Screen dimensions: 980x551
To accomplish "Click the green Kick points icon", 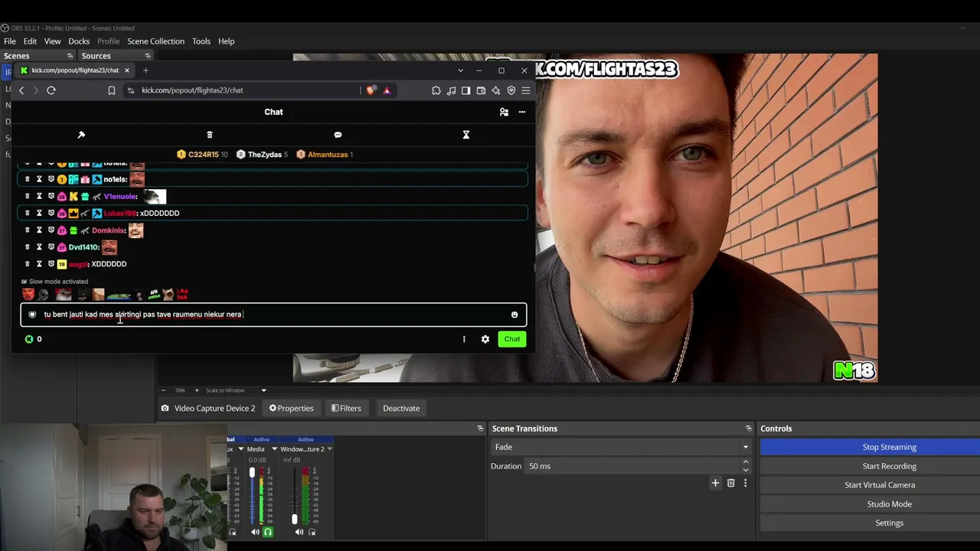I will pos(29,339).
